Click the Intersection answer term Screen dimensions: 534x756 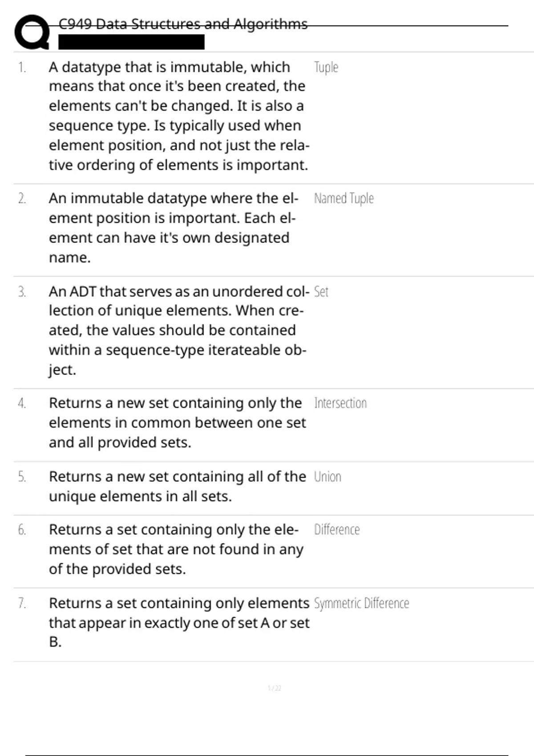[340, 403]
